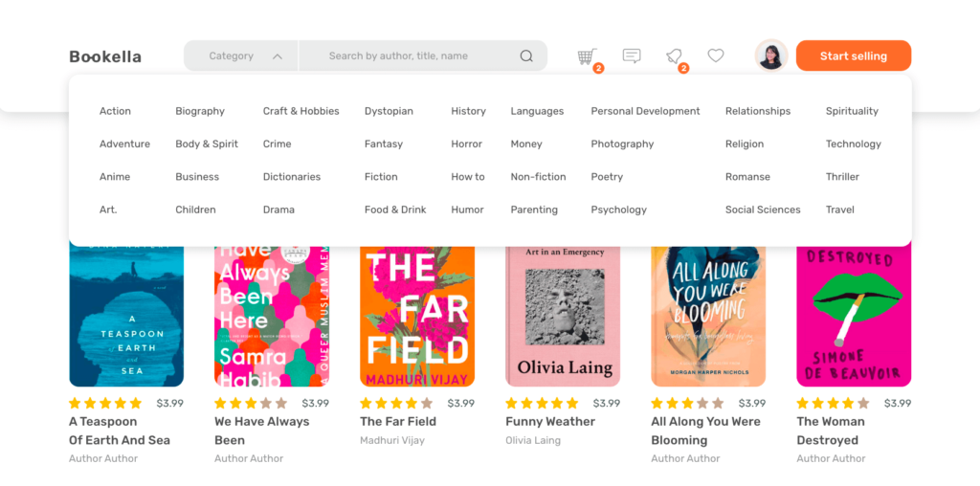Open the wishlist heart icon

tap(716, 55)
